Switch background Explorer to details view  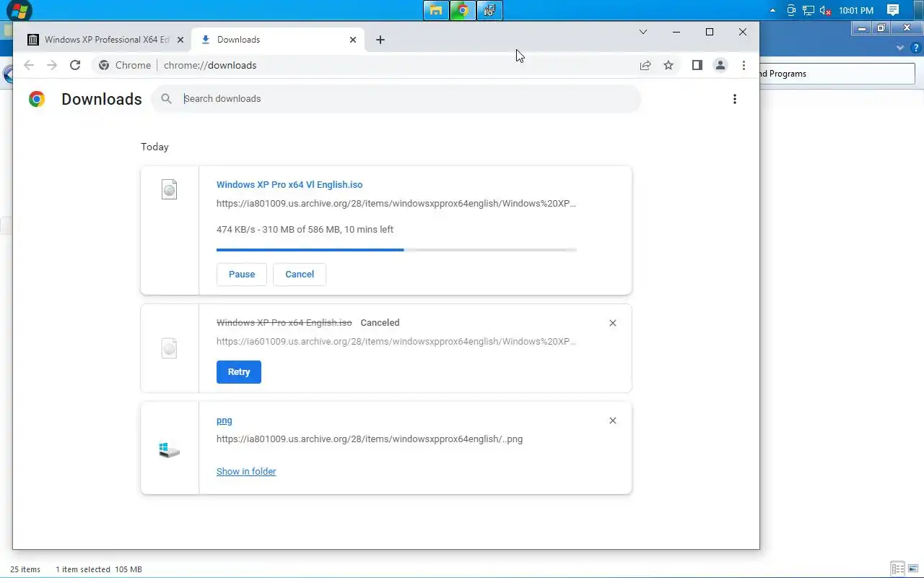pyautogui.click(x=897, y=569)
